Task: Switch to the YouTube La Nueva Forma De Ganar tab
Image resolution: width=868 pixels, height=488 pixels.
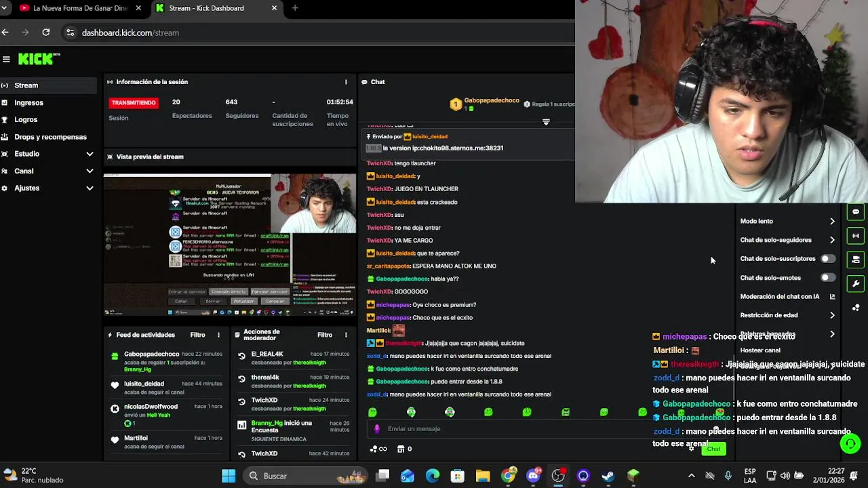Action: click(80, 8)
